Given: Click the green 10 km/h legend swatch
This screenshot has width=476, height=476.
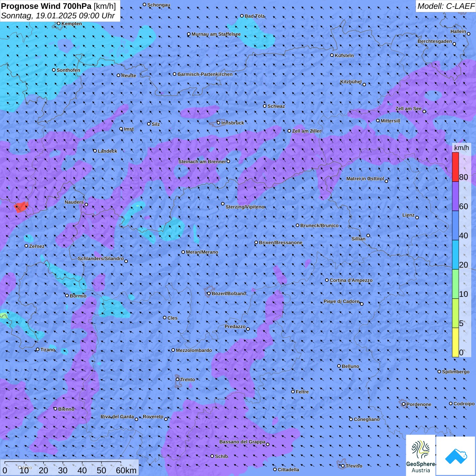Looking at the screenshot, I should (455, 284).
